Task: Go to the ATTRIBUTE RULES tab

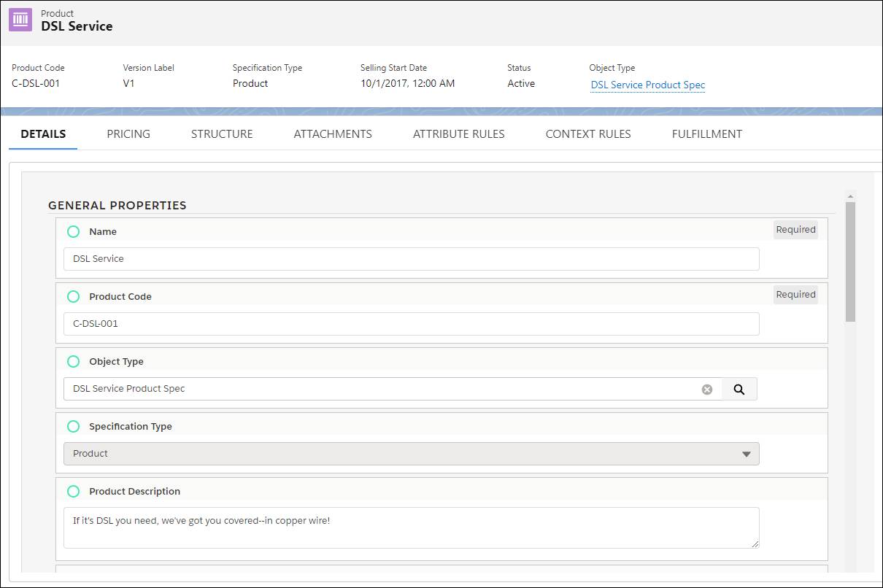Action: tap(459, 134)
